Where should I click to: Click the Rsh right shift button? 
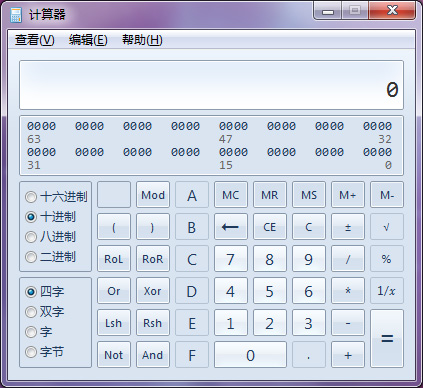153,323
